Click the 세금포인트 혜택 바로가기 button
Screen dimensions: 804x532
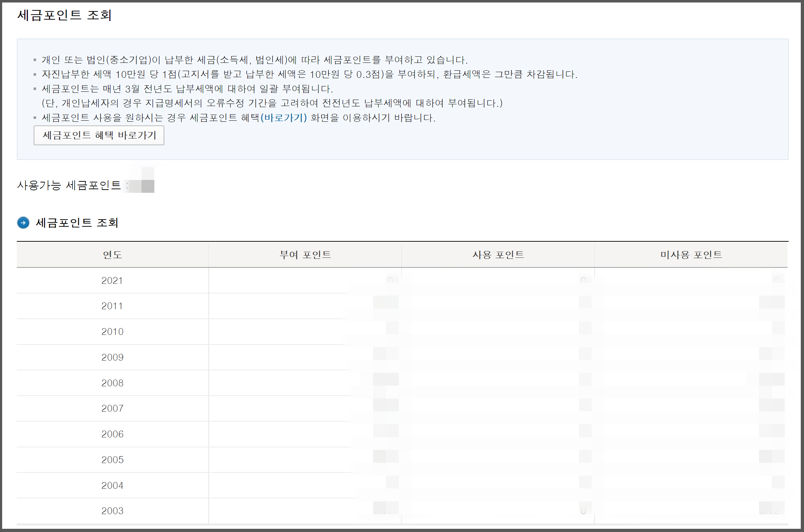coord(99,135)
